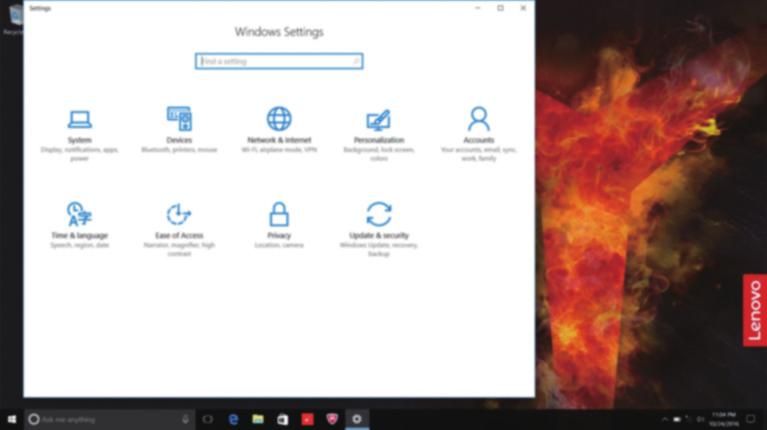Open Task View on the taskbar
Viewport: 767px width, 430px height.
(x=208, y=419)
